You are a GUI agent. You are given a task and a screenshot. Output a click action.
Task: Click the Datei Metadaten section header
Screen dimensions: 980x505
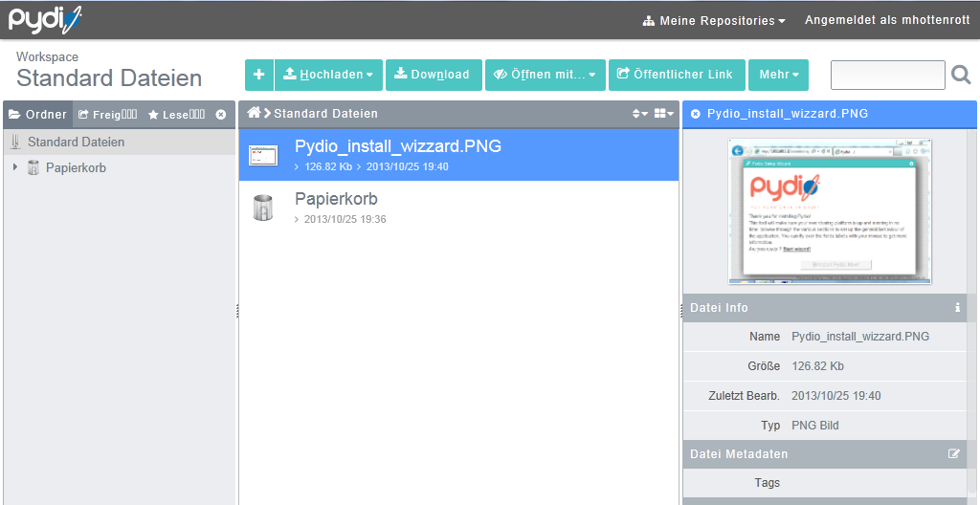tap(825, 454)
